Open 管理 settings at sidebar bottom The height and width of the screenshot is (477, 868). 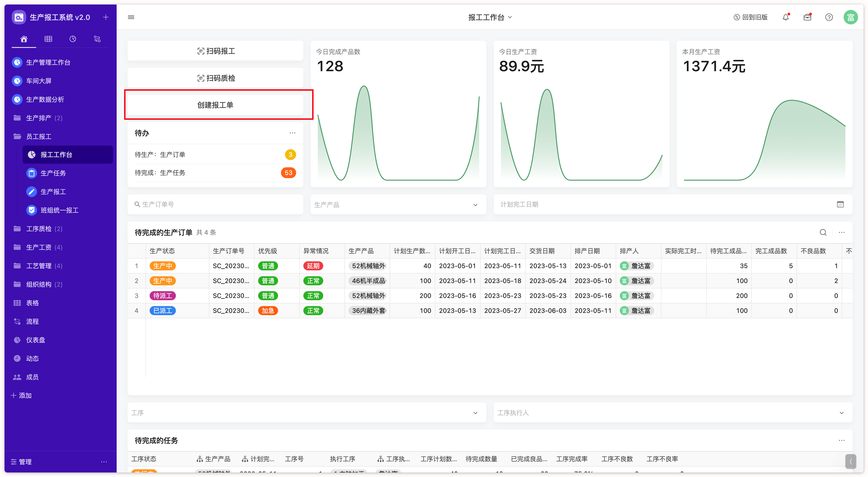click(21, 462)
